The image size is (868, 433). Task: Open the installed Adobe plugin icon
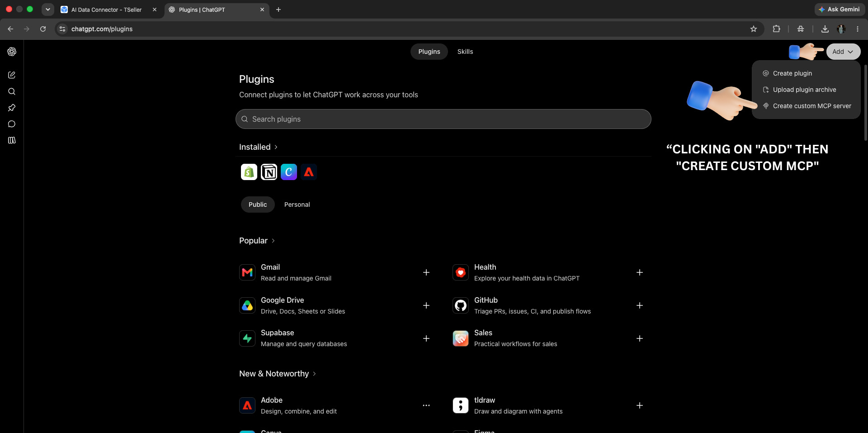309,172
